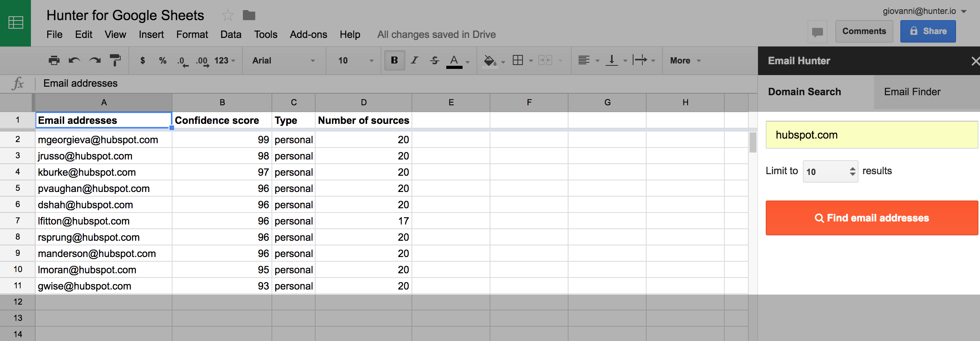The height and width of the screenshot is (341, 980).
Task: Format selection as percent
Action: [163, 60]
